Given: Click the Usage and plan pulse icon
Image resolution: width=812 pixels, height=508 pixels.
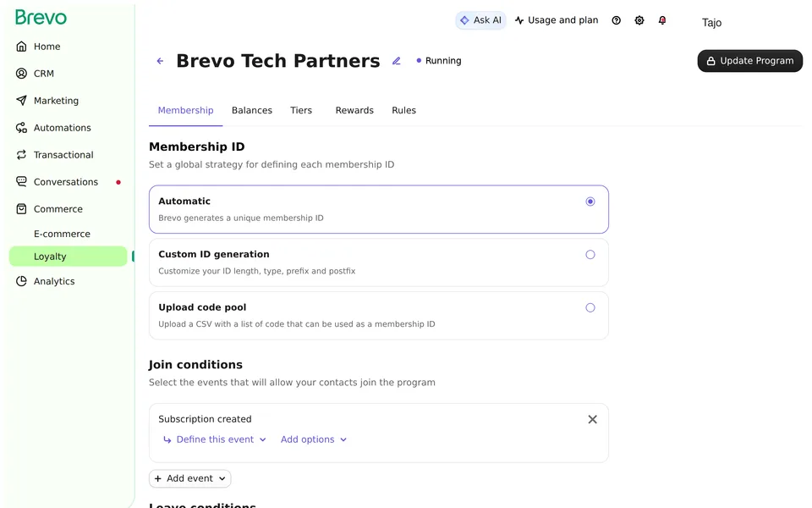Looking at the screenshot, I should (519, 20).
